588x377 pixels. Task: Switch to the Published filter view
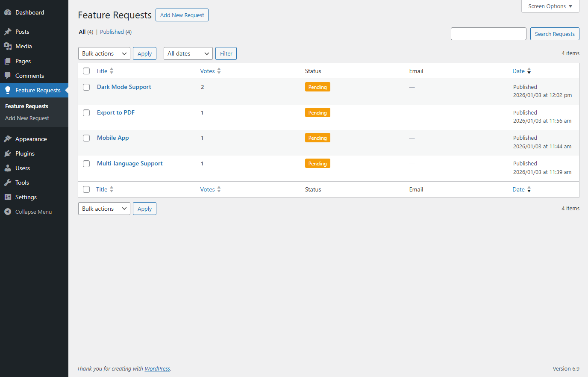click(112, 32)
